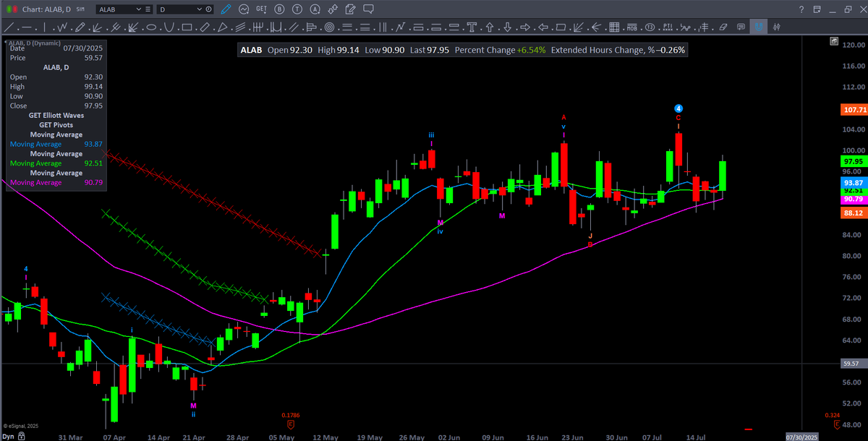The height and width of the screenshot is (441, 868).
Task: Select the first rectangle drawing tool
Action: (187, 27)
